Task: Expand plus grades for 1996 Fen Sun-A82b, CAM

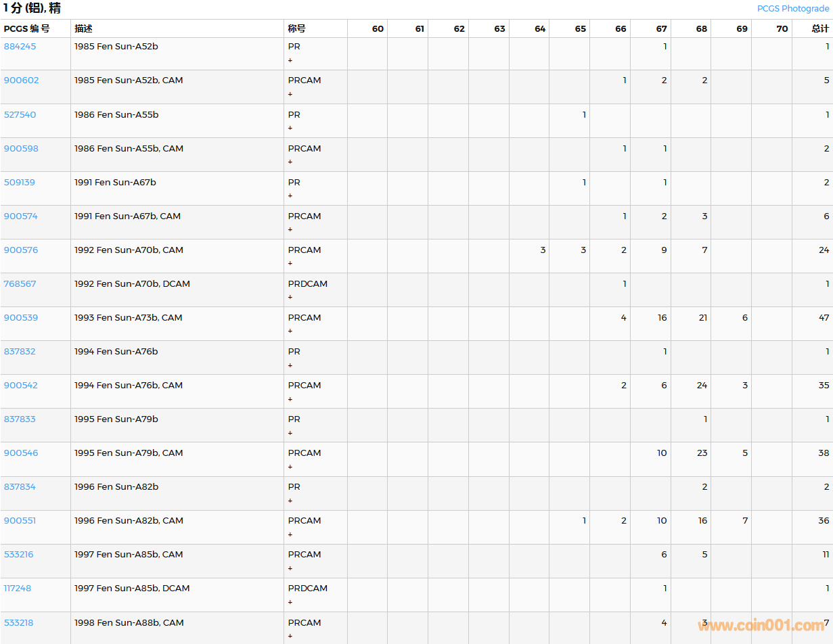Action: pyautogui.click(x=290, y=534)
